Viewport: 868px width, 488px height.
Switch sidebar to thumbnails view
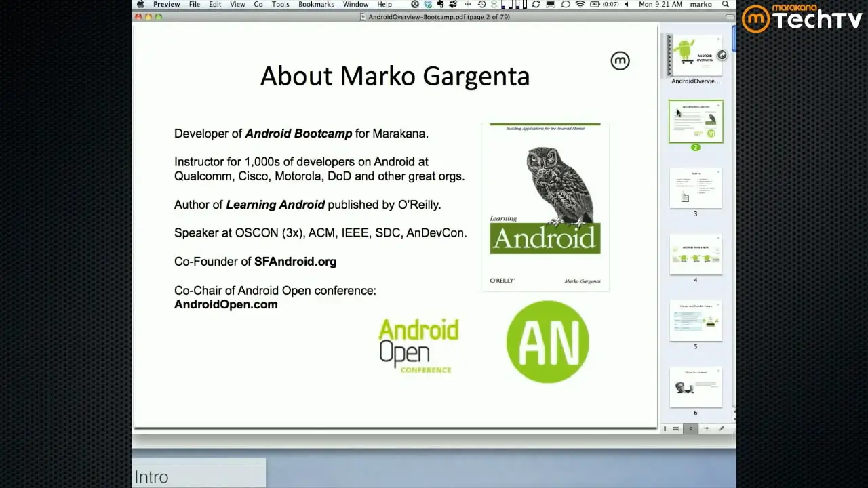(690, 428)
